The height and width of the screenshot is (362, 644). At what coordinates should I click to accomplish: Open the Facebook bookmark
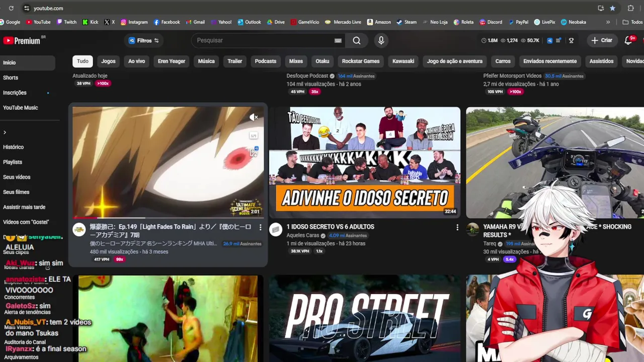pyautogui.click(x=167, y=22)
